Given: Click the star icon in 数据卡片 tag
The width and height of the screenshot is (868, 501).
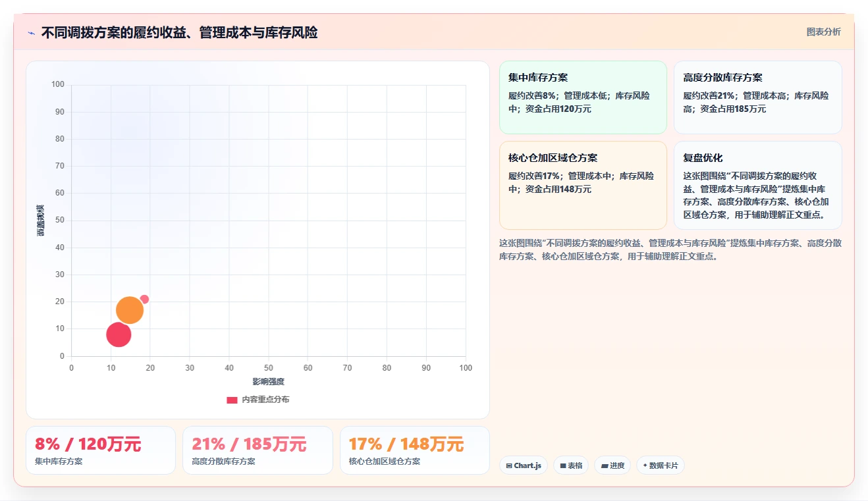Looking at the screenshot, I should 645,465.
